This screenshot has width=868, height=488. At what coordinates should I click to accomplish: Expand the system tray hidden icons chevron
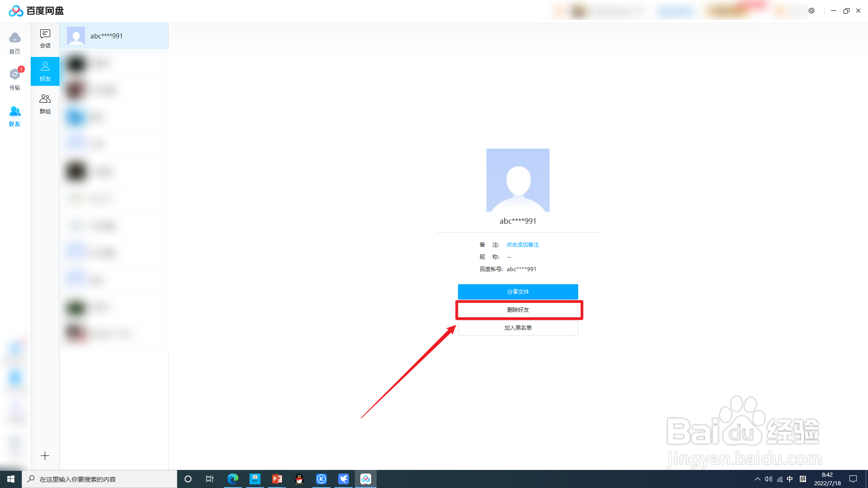point(757,479)
